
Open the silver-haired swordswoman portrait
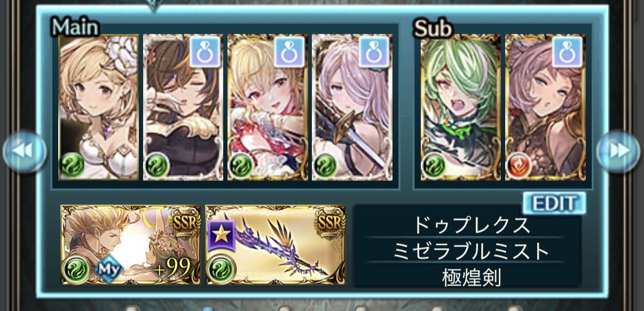point(351,107)
